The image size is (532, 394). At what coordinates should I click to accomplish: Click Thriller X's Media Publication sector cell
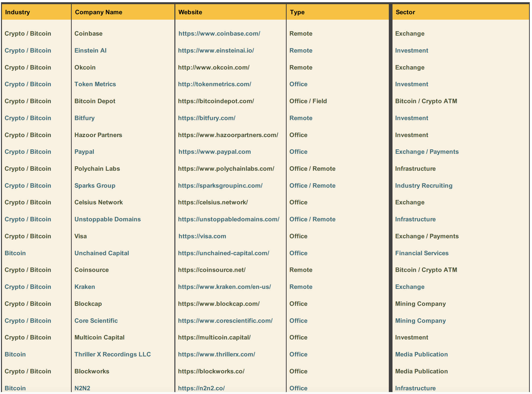421,354
